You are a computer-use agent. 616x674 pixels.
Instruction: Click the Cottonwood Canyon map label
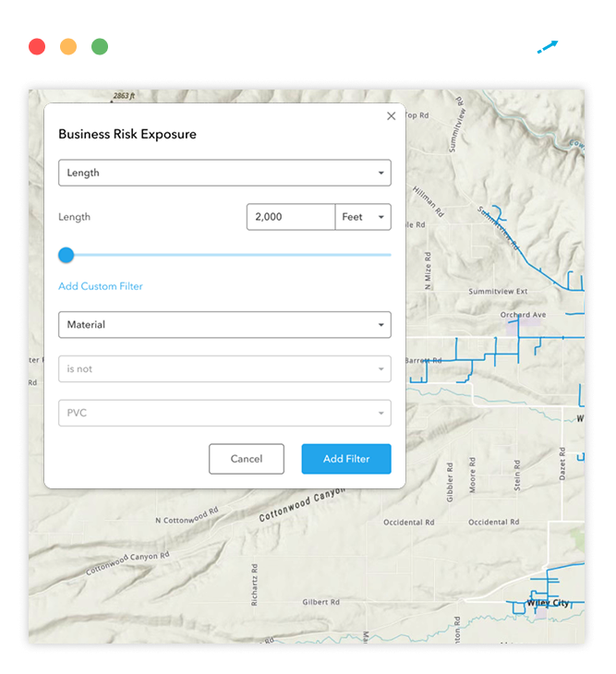[x=302, y=505]
